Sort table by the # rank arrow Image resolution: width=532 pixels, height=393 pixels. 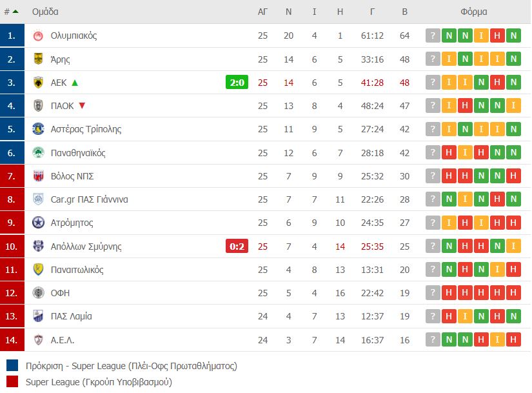click(15, 12)
